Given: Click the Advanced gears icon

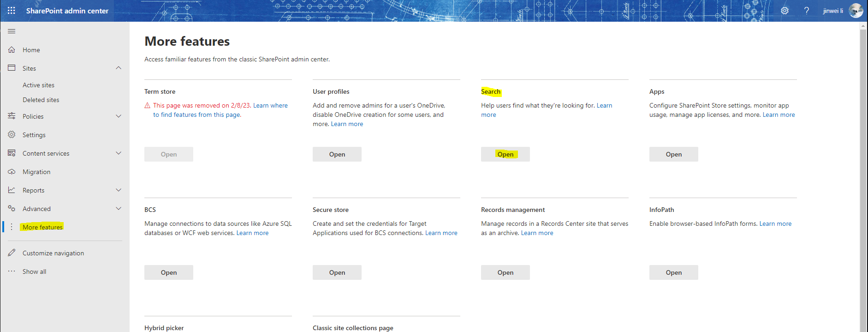Looking at the screenshot, I should [x=12, y=208].
